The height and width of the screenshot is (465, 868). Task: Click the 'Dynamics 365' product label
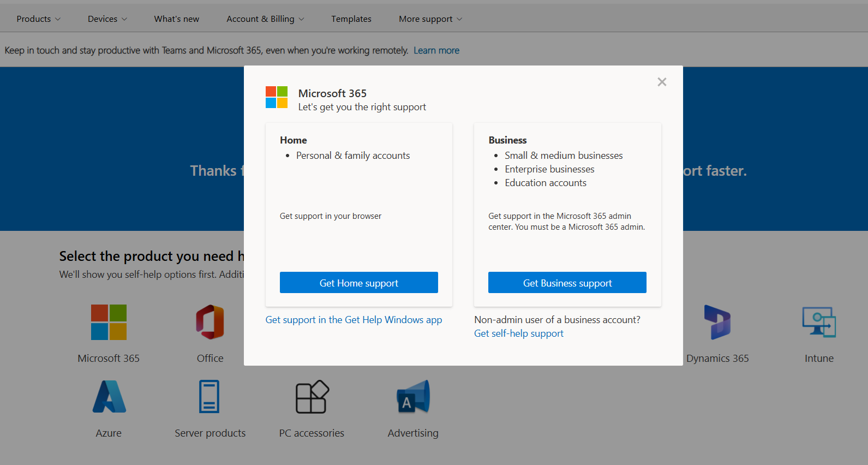click(717, 358)
